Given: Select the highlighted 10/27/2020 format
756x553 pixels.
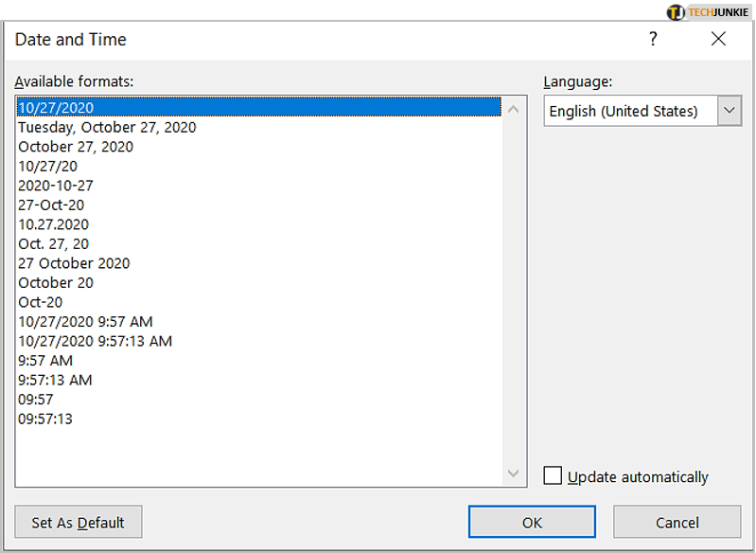Looking at the screenshot, I should pyautogui.click(x=56, y=108).
